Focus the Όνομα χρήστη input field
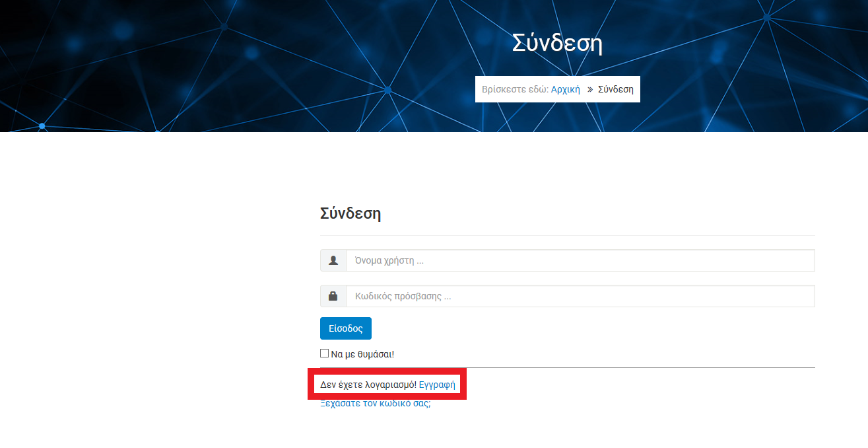This screenshot has width=868, height=448. (x=580, y=260)
